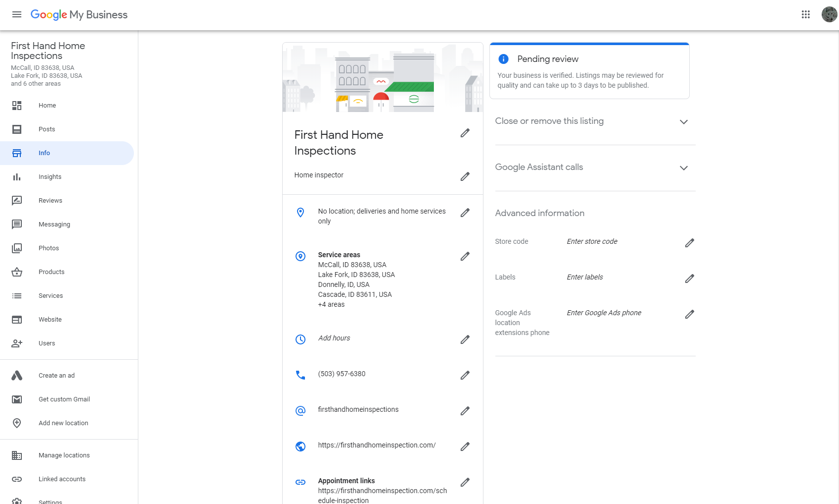Edit the firsthandhomeinspections short name
This screenshot has width=839, height=504.
point(465,411)
